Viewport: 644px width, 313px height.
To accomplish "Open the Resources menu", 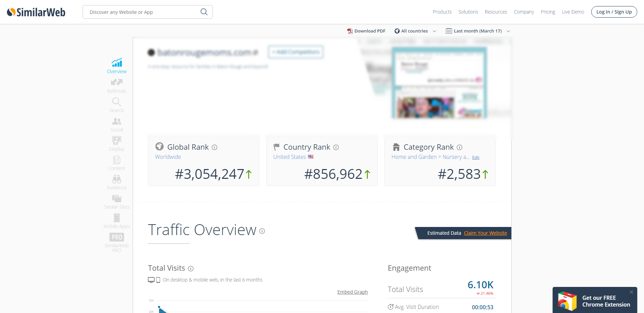I will (x=496, y=12).
